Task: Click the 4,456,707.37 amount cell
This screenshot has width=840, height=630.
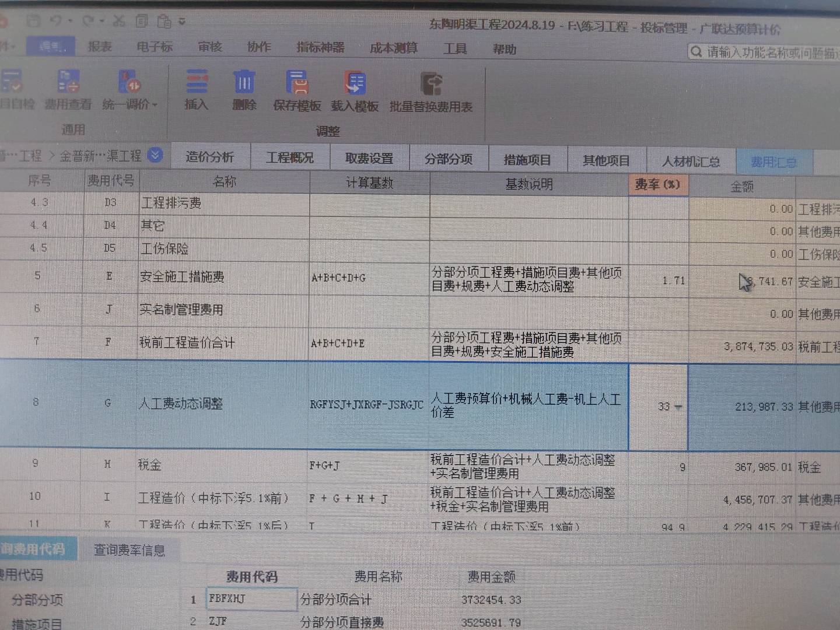Action: click(x=742, y=500)
